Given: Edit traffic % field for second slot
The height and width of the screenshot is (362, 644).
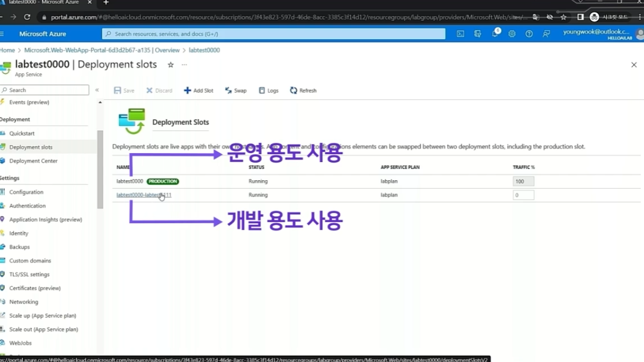Looking at the screenshot, I should pos(523,195).
